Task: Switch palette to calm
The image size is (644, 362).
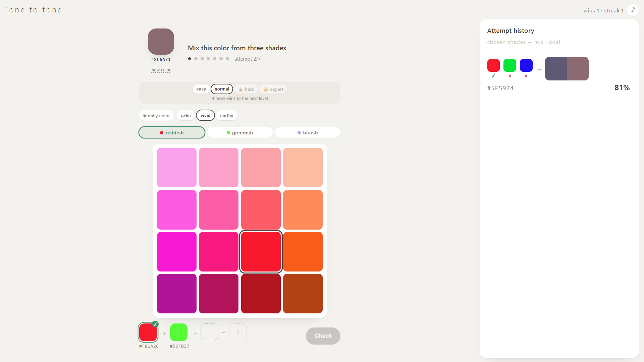Action: point(185,116)
